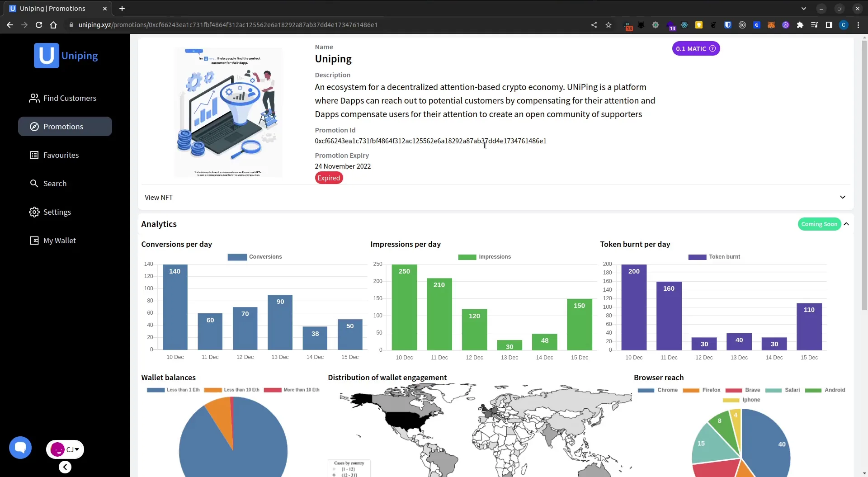
Task: Click the browser home button
Action: click(53, 25)
